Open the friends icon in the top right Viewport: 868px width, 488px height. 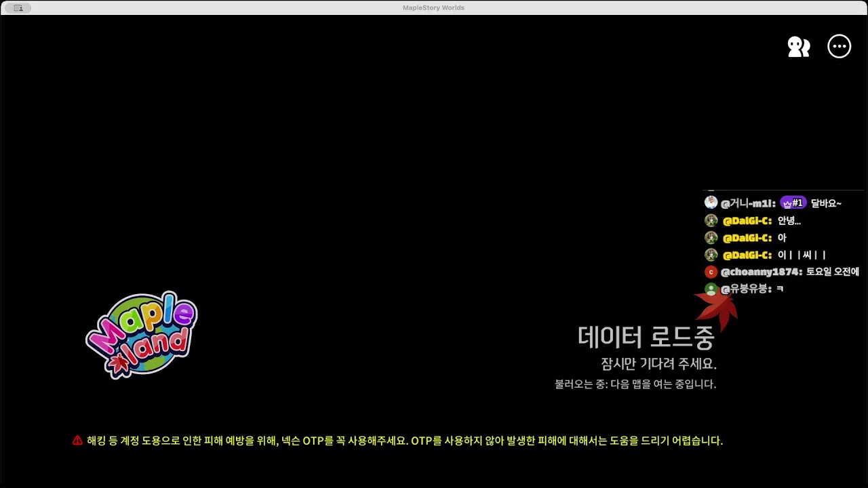799,47
